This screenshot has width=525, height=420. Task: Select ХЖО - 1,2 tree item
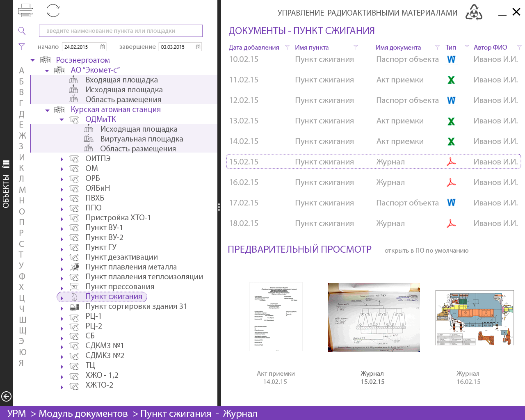tap(102, 375)
